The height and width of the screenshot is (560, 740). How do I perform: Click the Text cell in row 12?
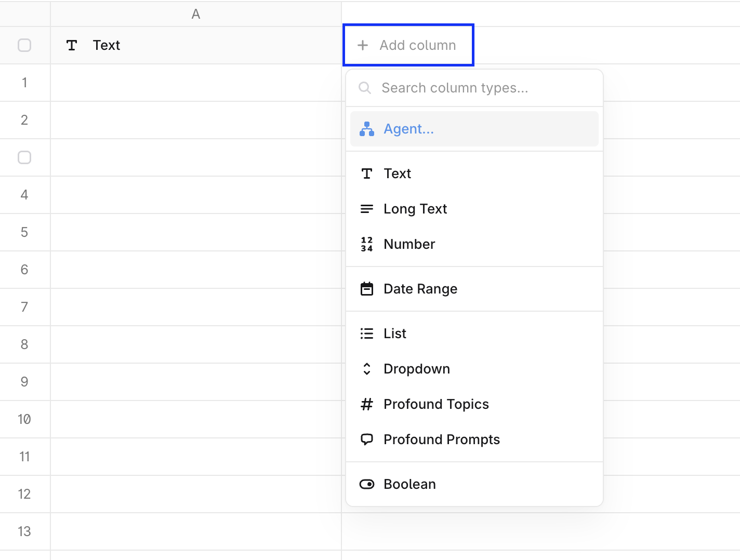click(196, 494)
